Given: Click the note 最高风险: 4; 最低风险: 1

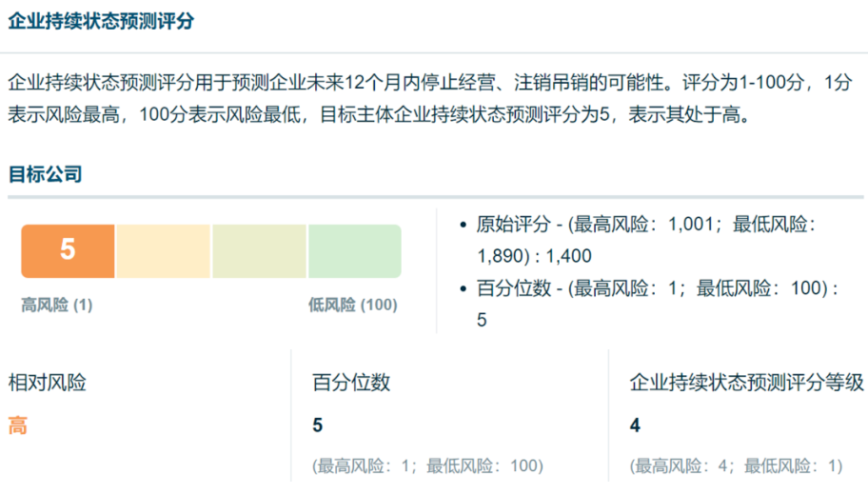Looking at the screenshot, I should pyautogui.click(x=736, y=465).
